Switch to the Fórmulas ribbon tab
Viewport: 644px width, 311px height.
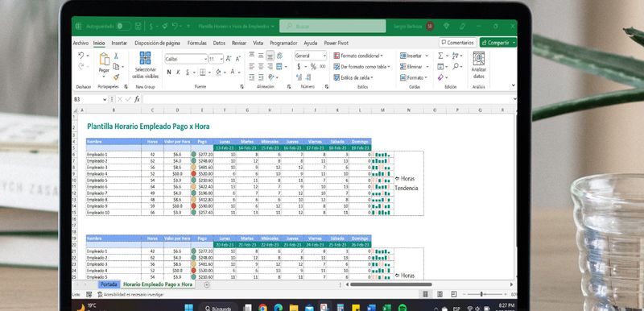click(196, 43)
